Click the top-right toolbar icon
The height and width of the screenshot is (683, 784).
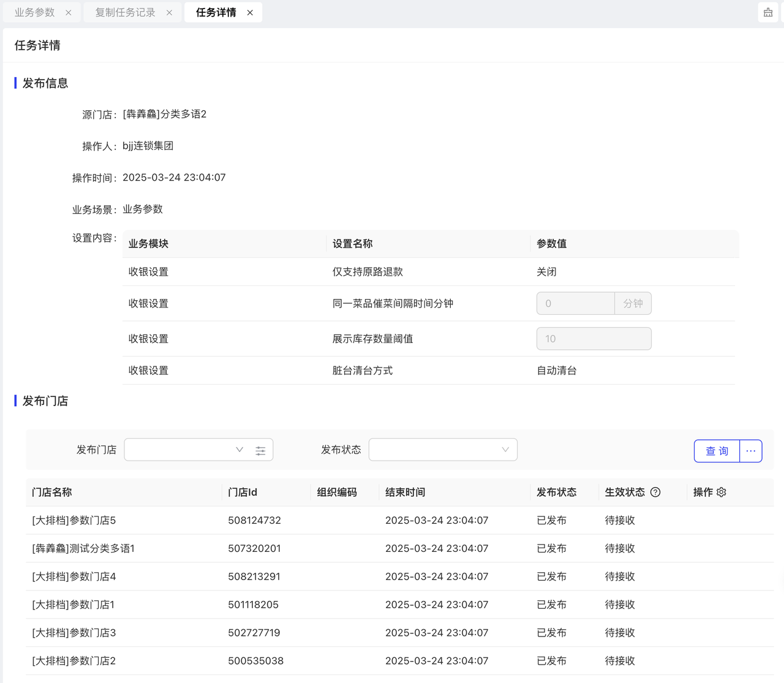click(x=768, y=12)
